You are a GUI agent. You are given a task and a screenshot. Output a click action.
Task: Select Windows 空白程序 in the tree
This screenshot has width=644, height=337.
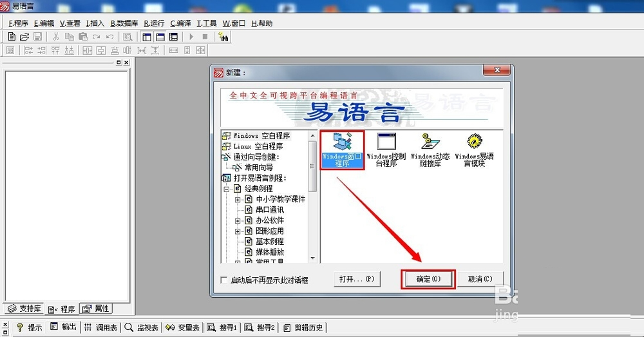[261, 135]
